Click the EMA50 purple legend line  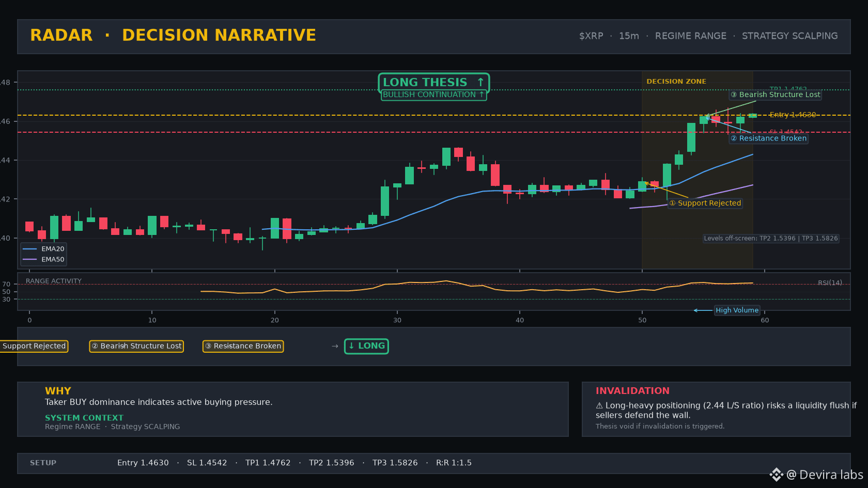[30, 259]
